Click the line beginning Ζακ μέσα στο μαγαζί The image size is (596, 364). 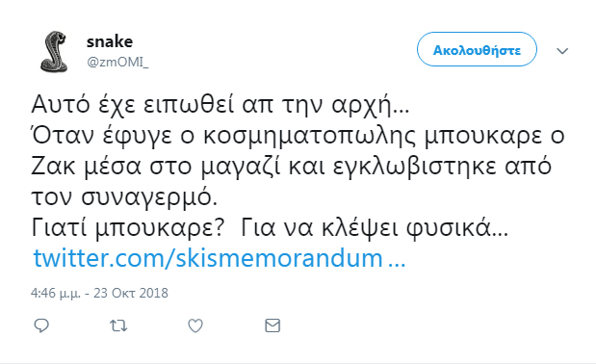pos(291,168)
